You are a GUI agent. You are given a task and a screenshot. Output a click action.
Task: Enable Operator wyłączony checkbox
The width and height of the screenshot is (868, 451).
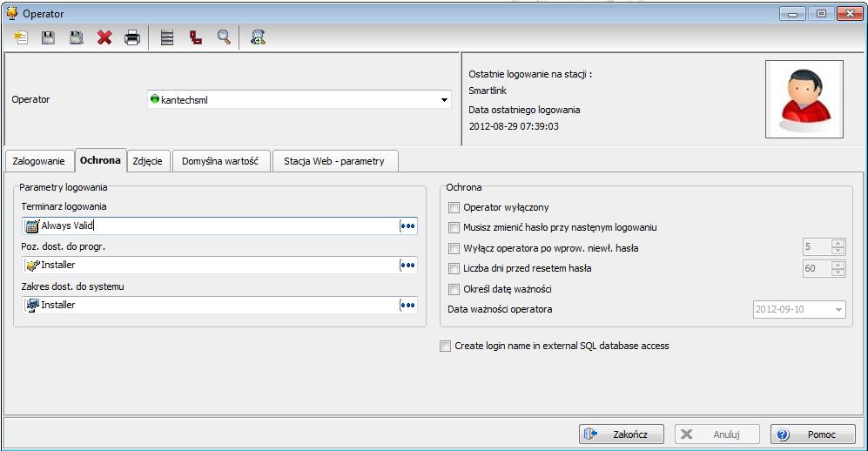tap(454, 207)
